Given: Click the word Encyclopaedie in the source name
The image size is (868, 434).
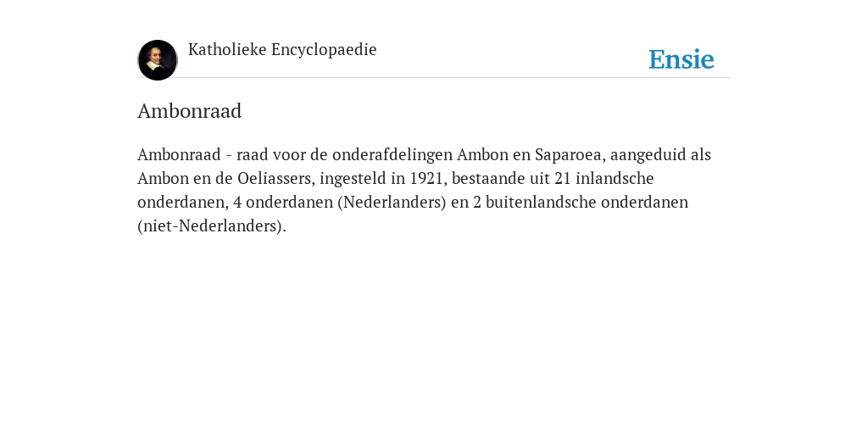Looking at the screenshot, I should (324, 50).
